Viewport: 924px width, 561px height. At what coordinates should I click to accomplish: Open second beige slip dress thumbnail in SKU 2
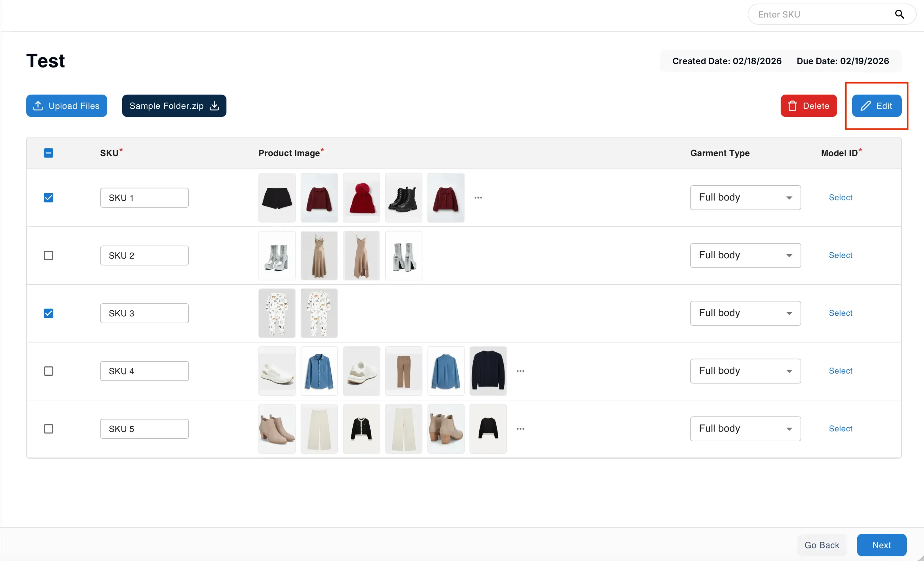click(x=361, y=255)
